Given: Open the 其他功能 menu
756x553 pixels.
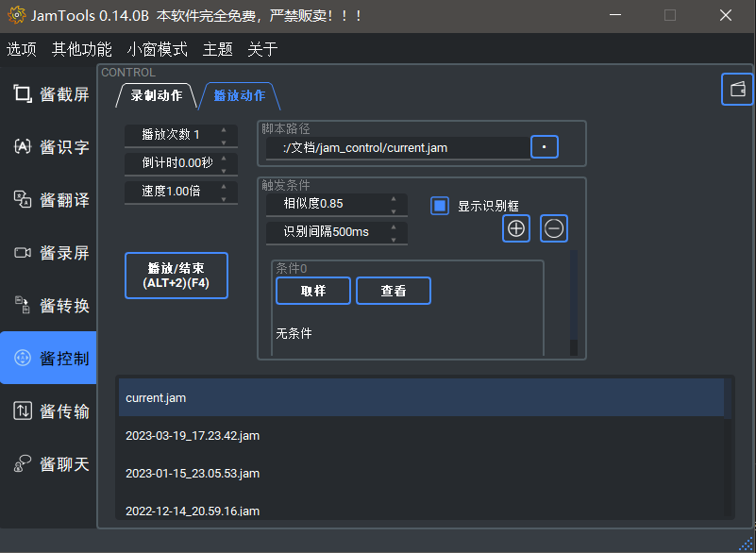Looking at the screenshot, I should click(x=82, y=49).
